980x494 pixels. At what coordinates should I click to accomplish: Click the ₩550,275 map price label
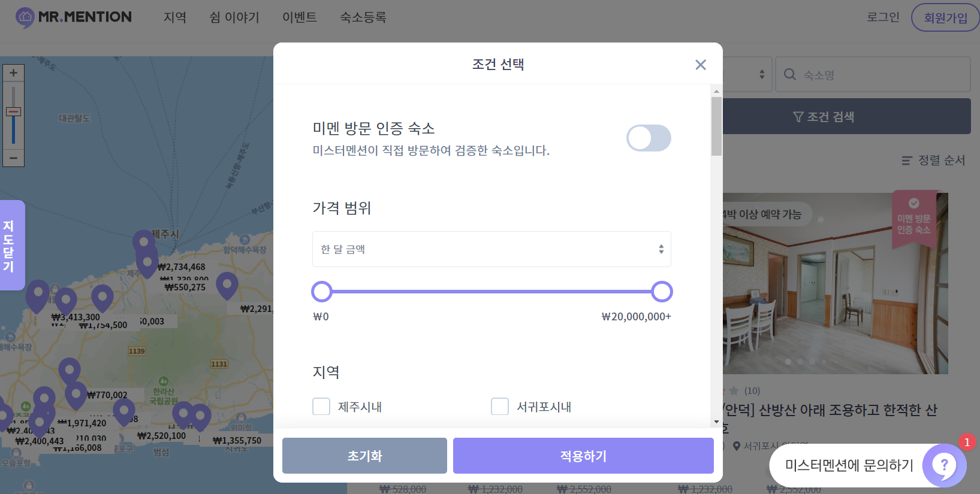pos(185,287)
